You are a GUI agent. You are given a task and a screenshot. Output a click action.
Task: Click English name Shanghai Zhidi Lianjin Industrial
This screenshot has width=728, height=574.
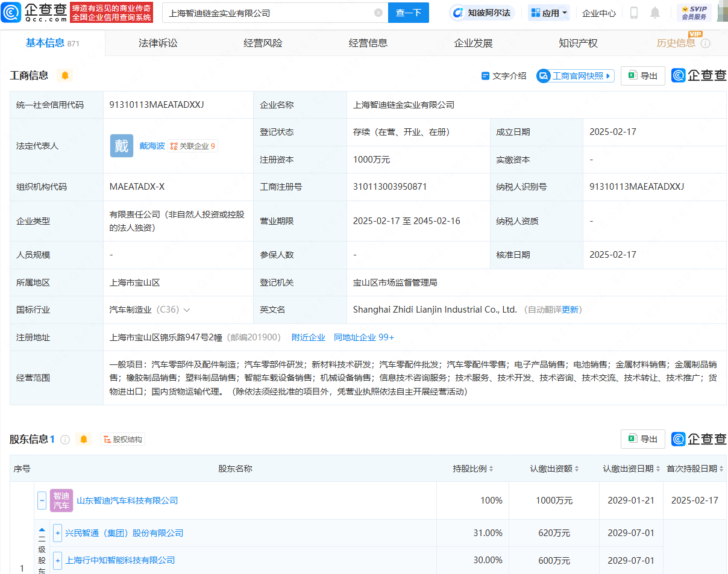435,310
